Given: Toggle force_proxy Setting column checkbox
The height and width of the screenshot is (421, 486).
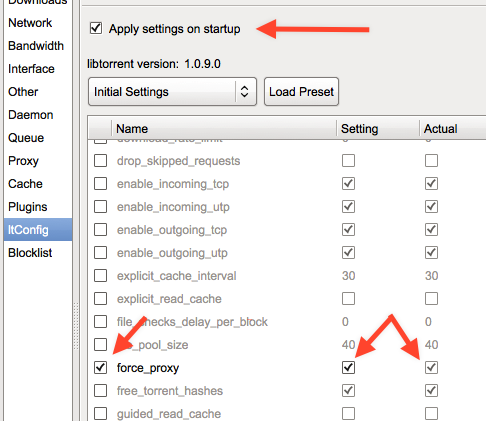Looking at the screenshot, I should pos(348,368).
